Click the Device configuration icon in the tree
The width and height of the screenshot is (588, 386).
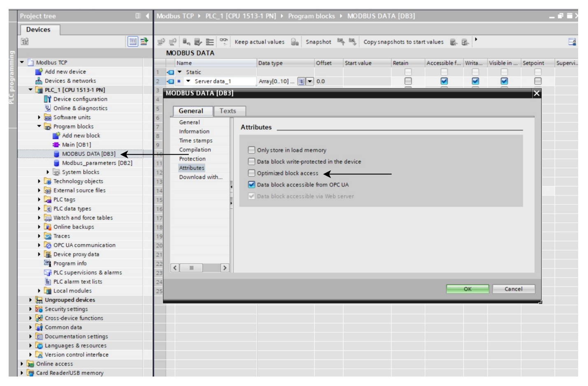[48, 99]
